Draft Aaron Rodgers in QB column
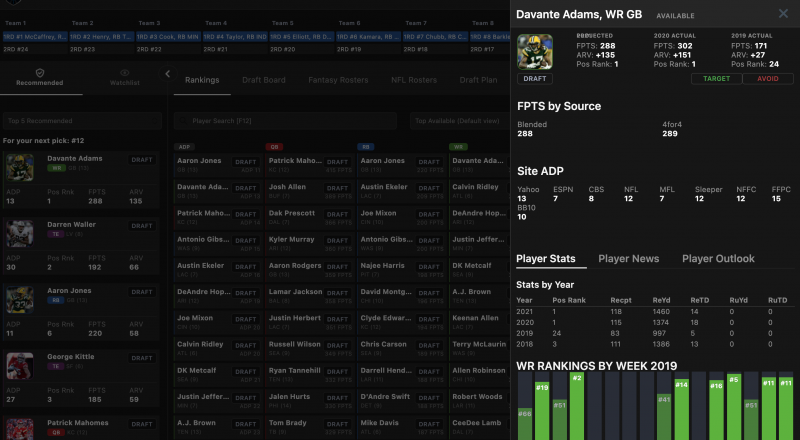The height and width of the screenshot is (440, 800). click(x=337, y=266)
